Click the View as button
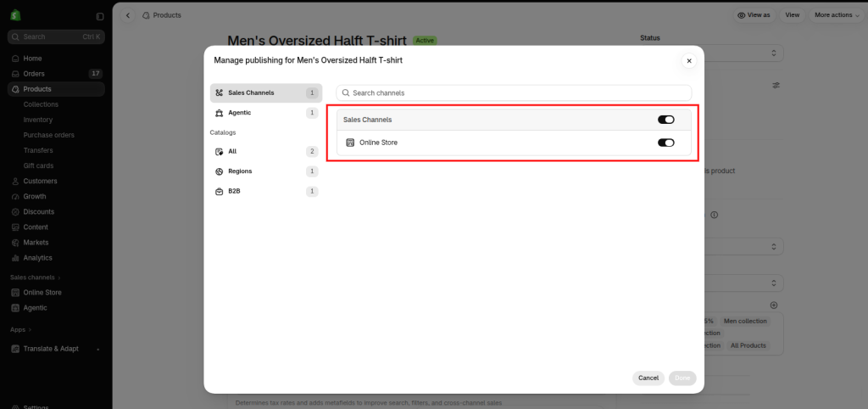Screen dimensions: 868x409 coord(754,15)
